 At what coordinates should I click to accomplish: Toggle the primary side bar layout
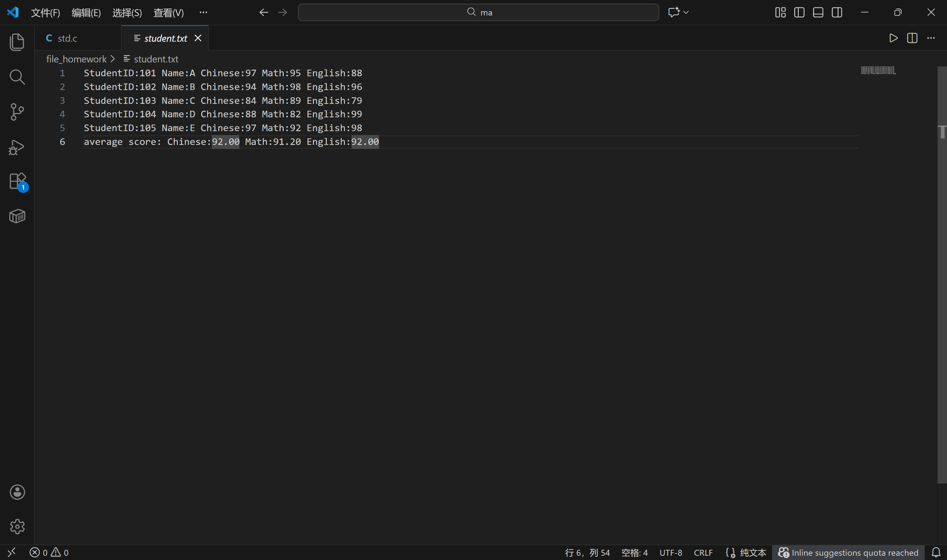tap(799, 12)
